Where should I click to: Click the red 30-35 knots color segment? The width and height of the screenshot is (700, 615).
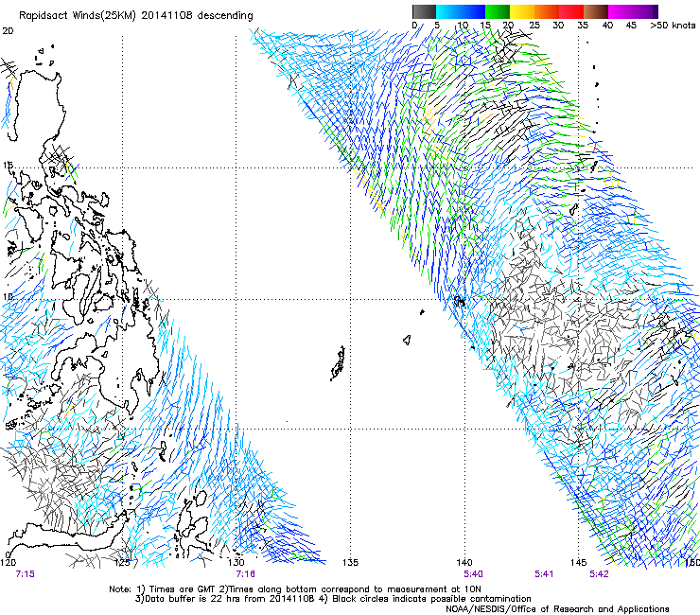[x=571, y=11]
